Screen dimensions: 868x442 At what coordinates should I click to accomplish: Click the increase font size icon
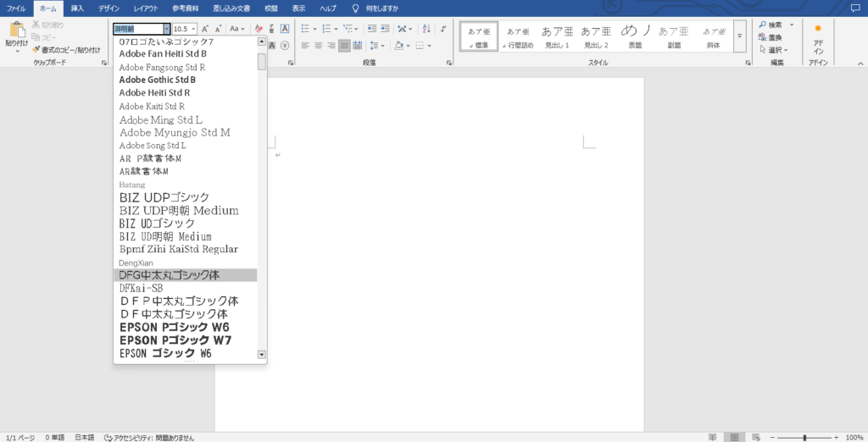(x=205, y=29)
